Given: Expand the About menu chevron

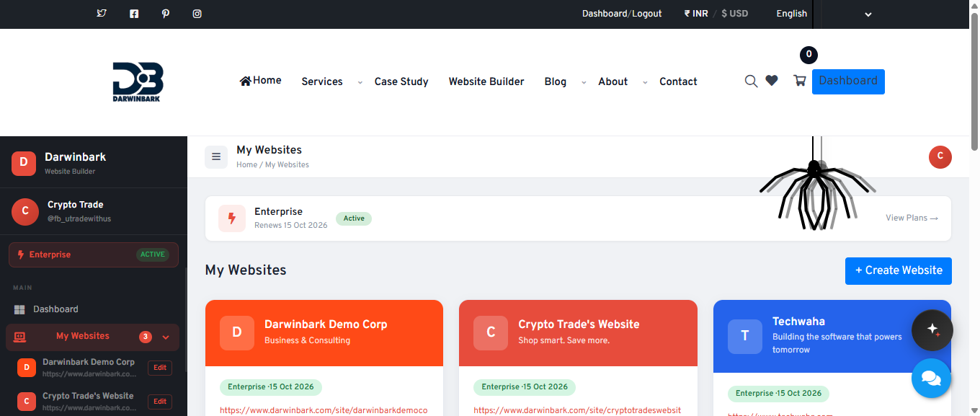Looking at the screenshot, I should pos(645,82).
